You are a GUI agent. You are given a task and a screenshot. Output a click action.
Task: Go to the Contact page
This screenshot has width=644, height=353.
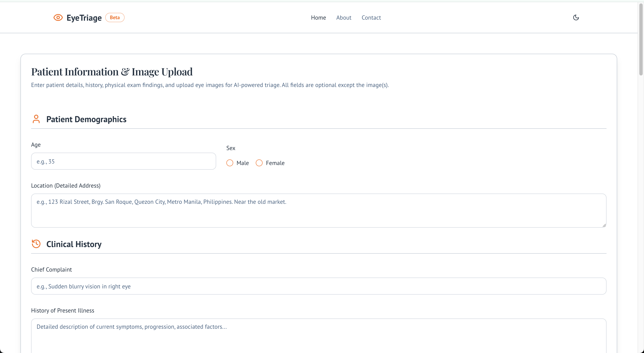(x=371, y=17)
